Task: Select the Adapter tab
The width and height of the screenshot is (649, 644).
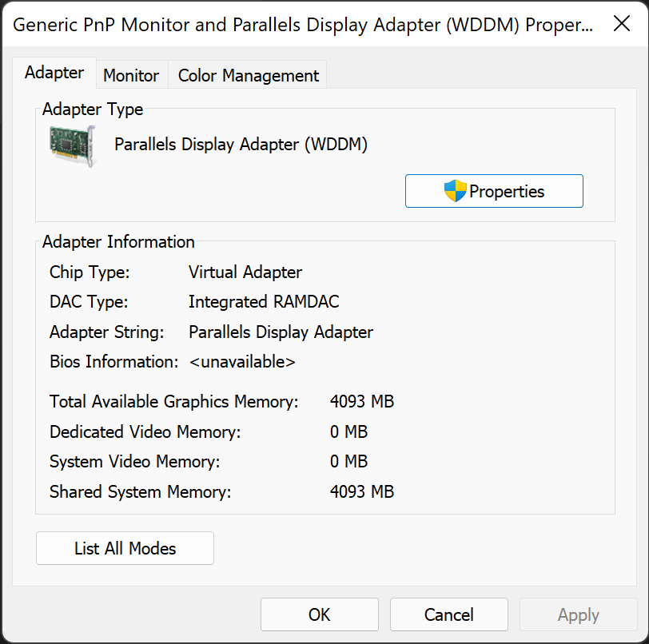Action: click(x=54, y=73)
